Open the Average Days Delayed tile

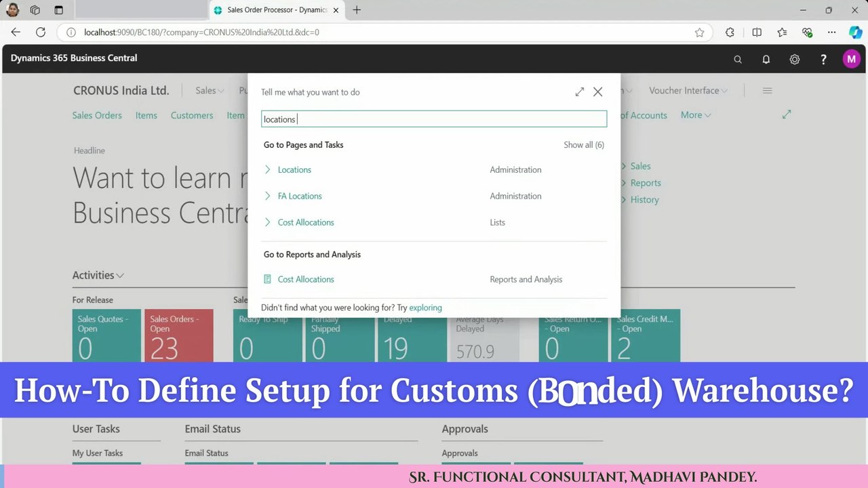[x=485, y=335]
